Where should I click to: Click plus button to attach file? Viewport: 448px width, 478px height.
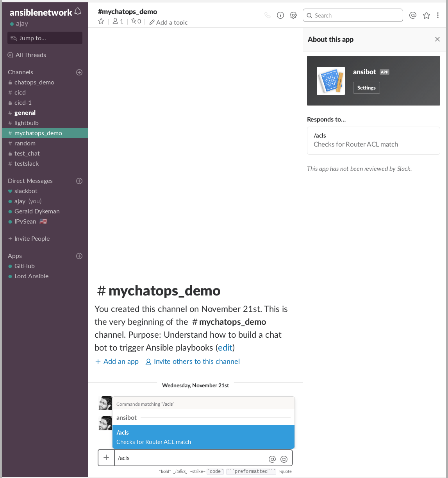tap(106, 458)
